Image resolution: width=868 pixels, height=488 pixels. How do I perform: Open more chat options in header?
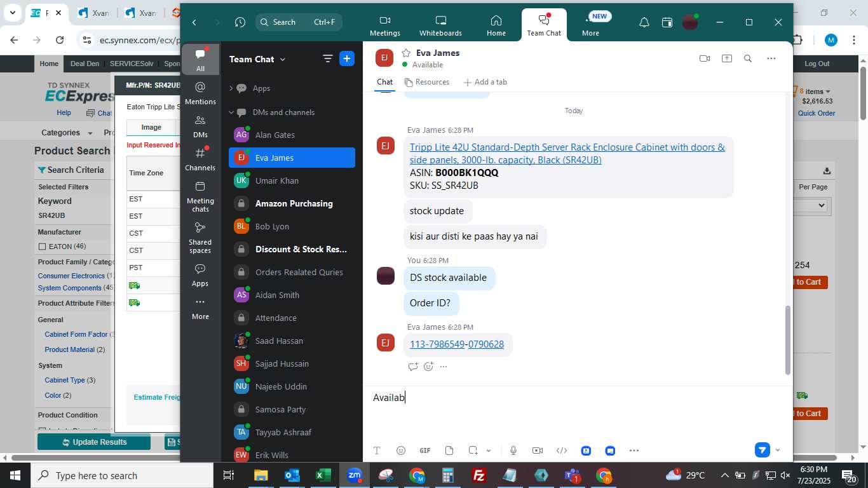coord(771,58)
